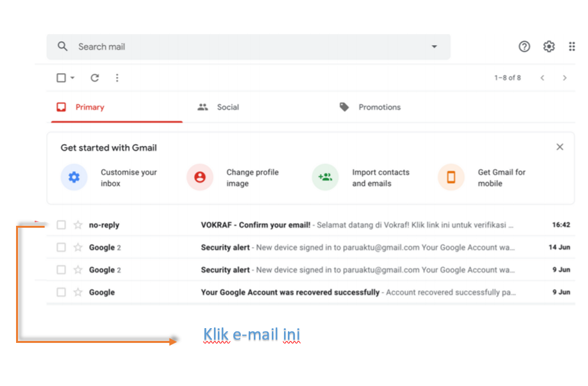Star the Security alert email dated 14 Jun
Image resolution: width=588 pixels, height=386 pixels.
click(78, 248)
